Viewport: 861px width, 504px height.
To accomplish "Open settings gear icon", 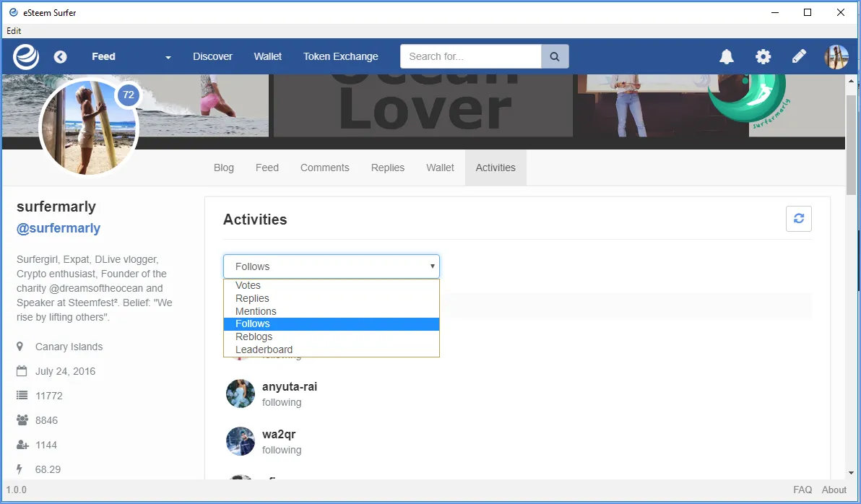I will pyautogui.click(x=763, y=56).
